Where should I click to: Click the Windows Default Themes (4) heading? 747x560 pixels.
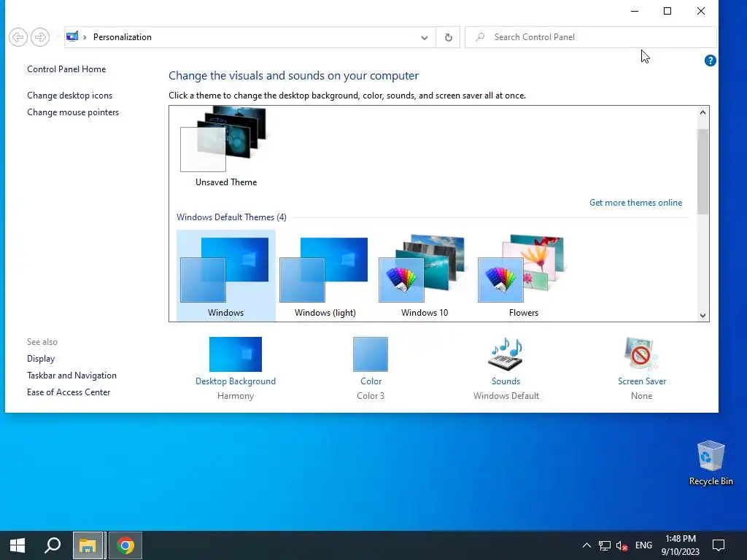coord(231,217)
